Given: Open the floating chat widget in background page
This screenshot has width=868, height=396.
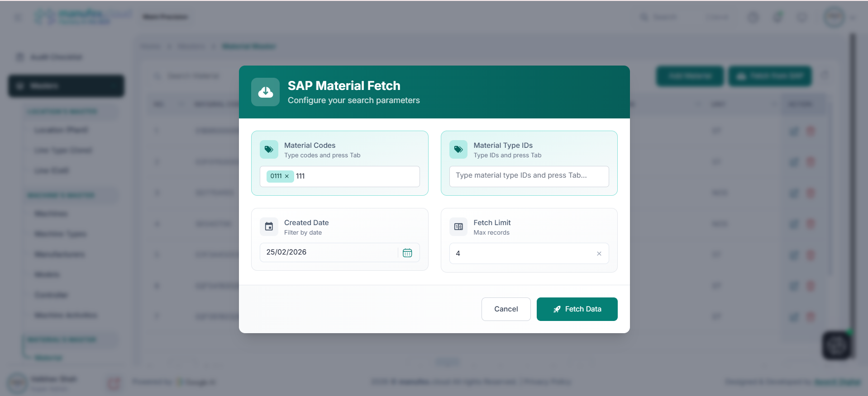Looking at the screenshot, I should pyautogui.click(x=836, y=346).
